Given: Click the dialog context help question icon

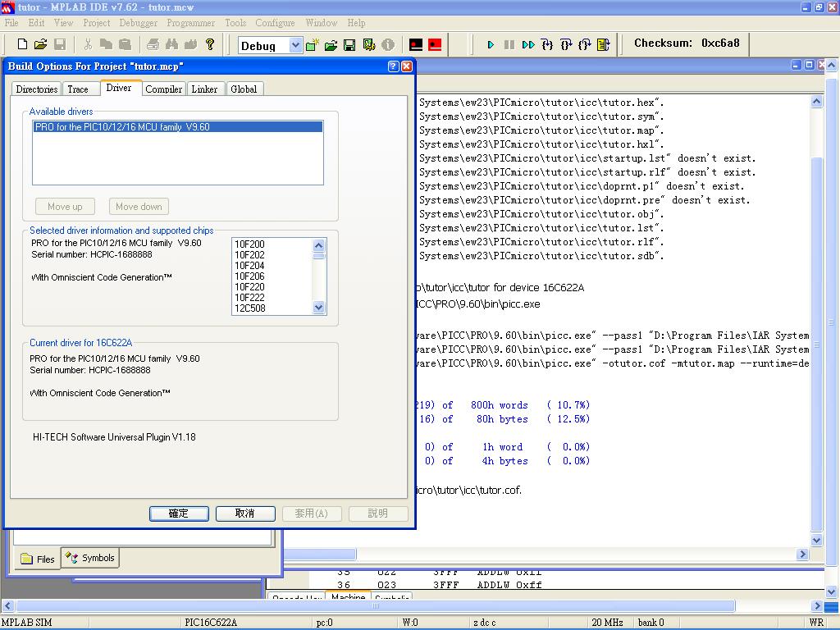Looking at the screenshot, I should coord(393,66).
